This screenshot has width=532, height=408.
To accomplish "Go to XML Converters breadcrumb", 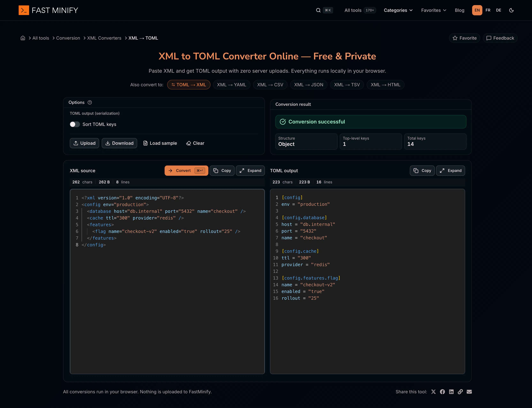I will click(104, 38).
